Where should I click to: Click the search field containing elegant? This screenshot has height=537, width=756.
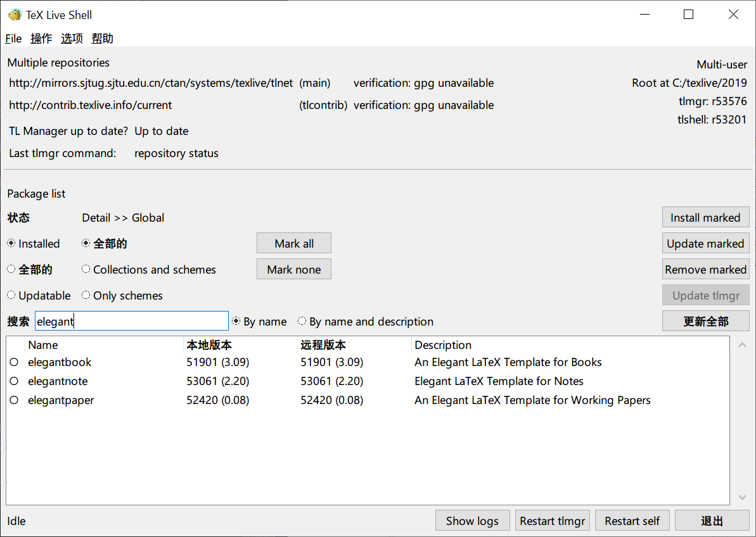131,322
